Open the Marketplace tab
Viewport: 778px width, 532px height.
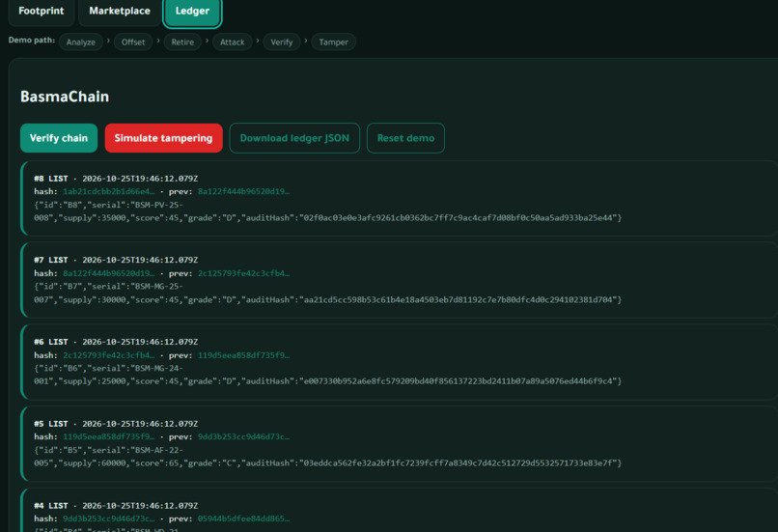[x=120, y=11]
